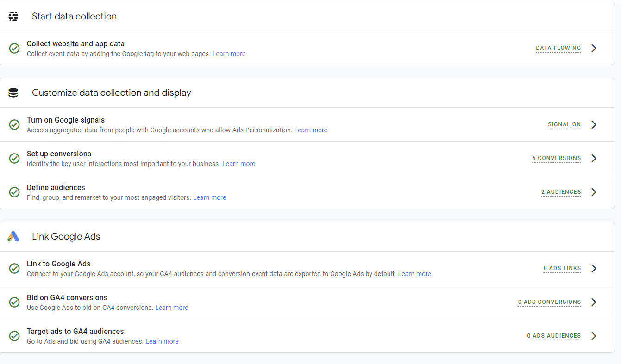Click the Google Ads logo icon

tap(13, 237)
